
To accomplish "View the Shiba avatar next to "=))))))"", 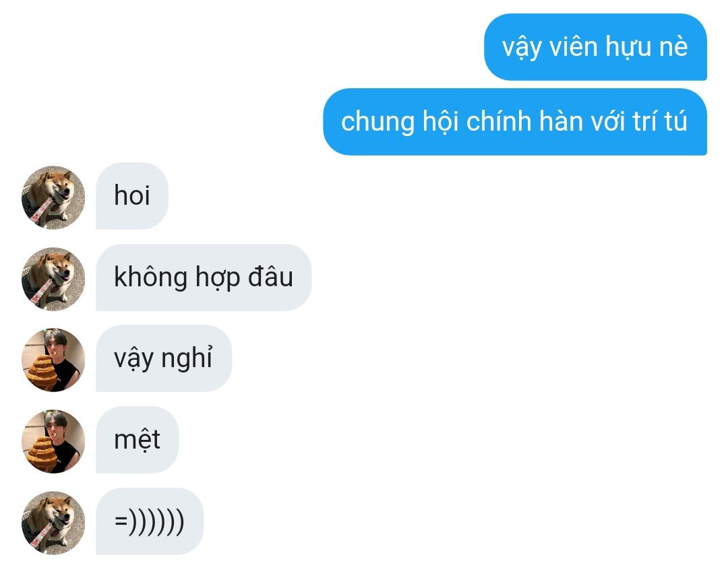I will [x=53, y=523].
